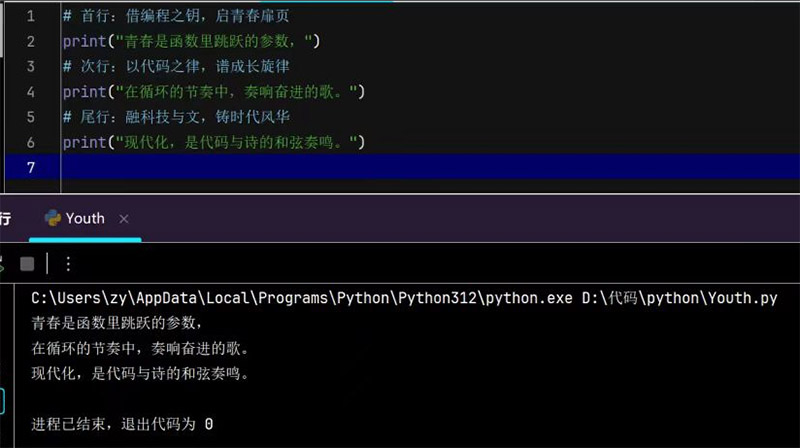Click line number 2 in the gutter

[30, 42]
